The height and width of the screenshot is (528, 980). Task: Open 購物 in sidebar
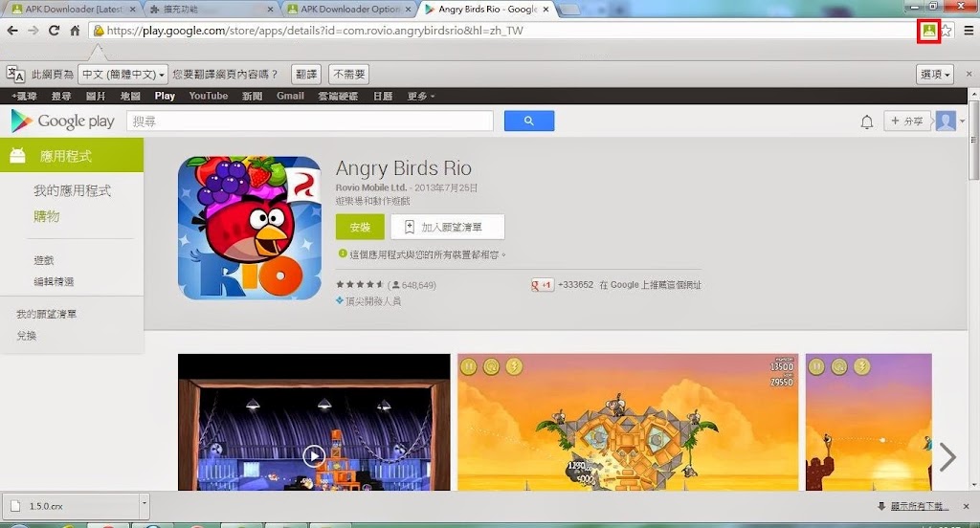[47, 216]
